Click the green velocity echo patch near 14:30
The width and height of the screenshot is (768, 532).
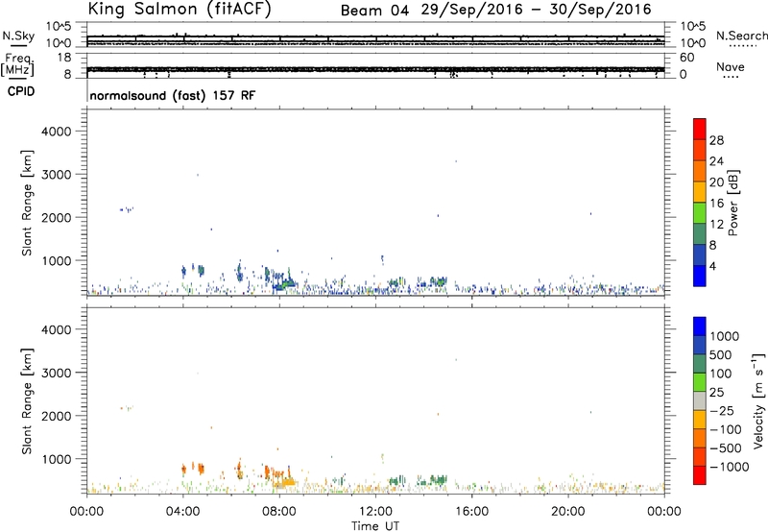pyautogui.click(x=439, y=480)
